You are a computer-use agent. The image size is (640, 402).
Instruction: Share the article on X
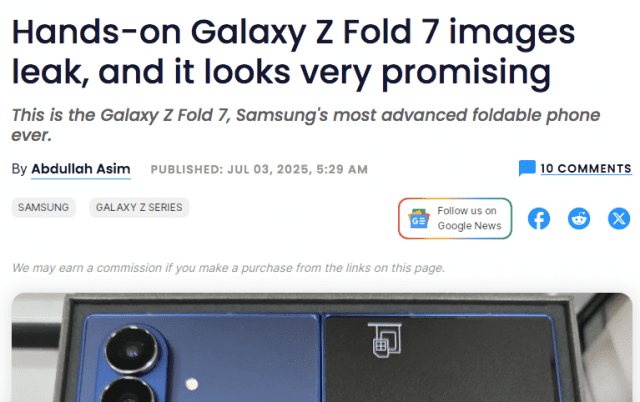pos(619,219)
